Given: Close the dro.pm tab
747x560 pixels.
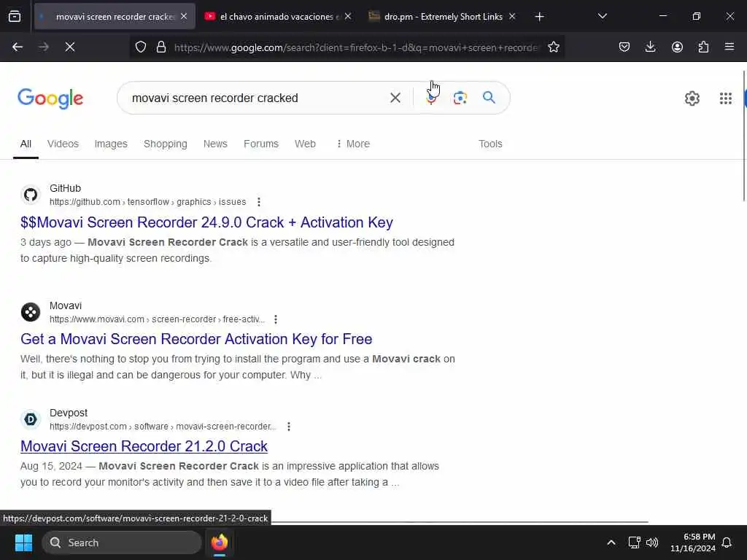Looking at the screenshot, I should point(512,17).
